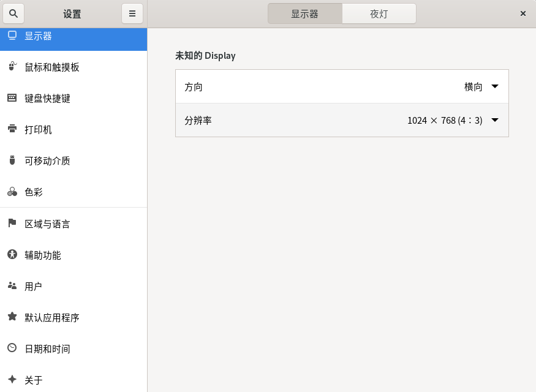Switch to the 夜灯 tab
This screenshot has width=536, height=392.
click(379, 13)
